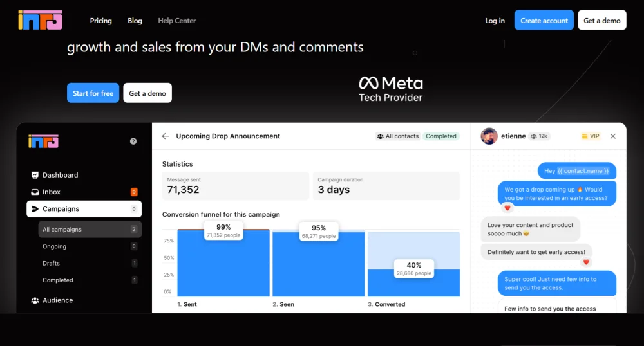
Task: Click the back arrow beside Upcoming Drop Announcement
Action: 166,136
